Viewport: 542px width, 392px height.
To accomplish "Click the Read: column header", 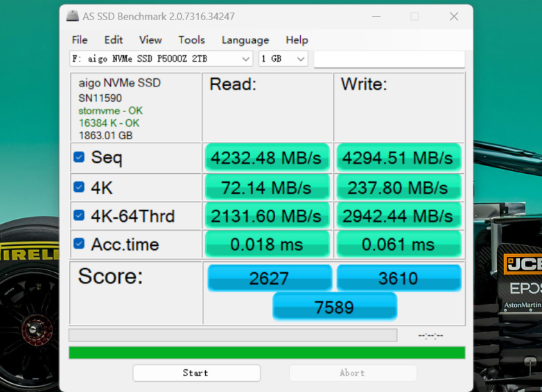I will click(233, 84).
